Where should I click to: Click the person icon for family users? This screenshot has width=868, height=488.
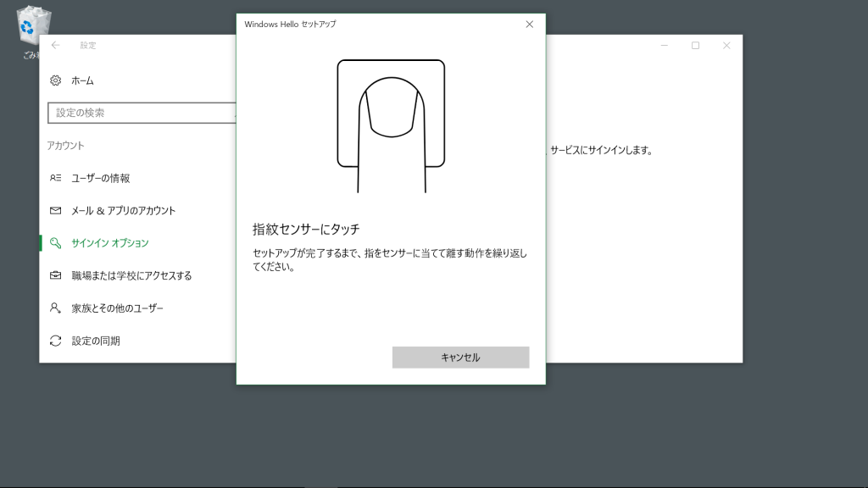(x=55, y=308)
